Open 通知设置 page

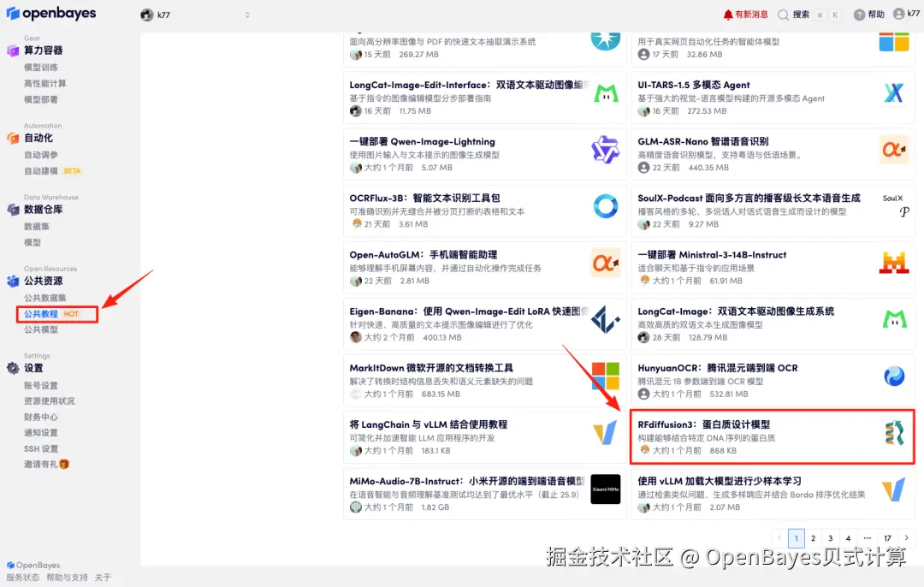[41, 433]
